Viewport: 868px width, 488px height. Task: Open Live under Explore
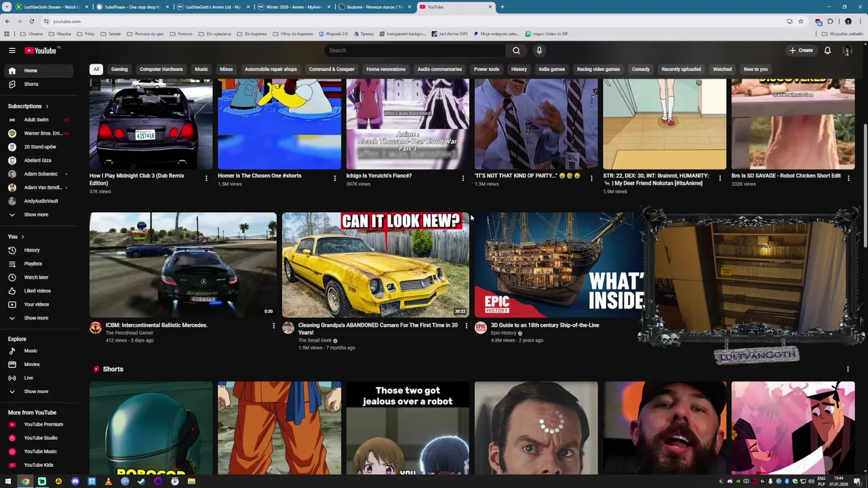(39, 378)
